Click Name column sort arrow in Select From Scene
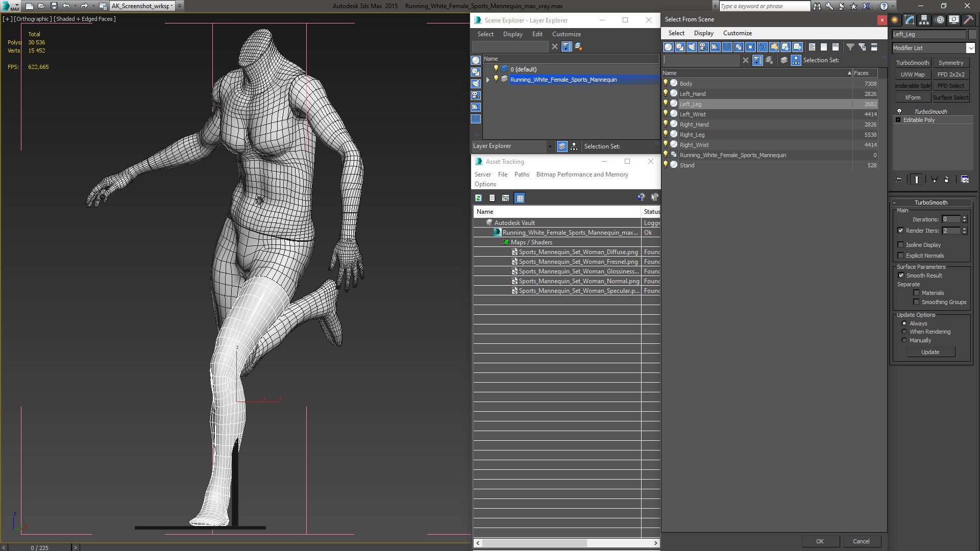This screenshot has height=551, width=980. point(849,73)
